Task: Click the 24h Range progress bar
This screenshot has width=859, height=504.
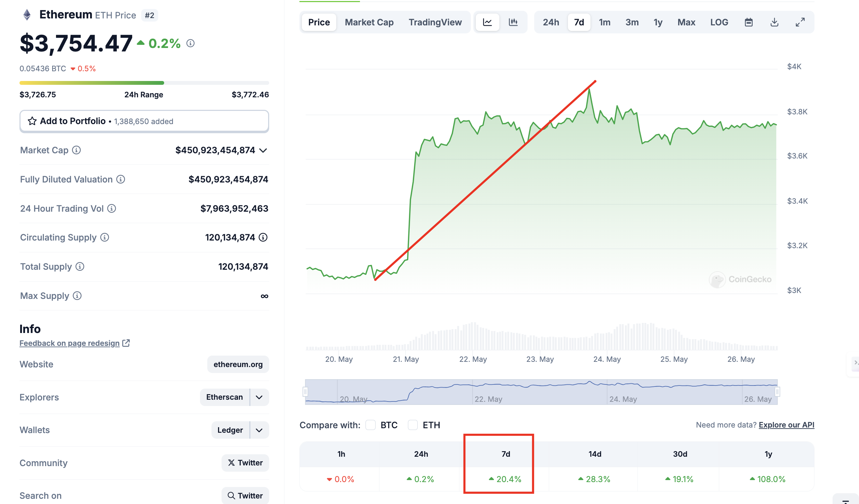Action: (144, 83)
